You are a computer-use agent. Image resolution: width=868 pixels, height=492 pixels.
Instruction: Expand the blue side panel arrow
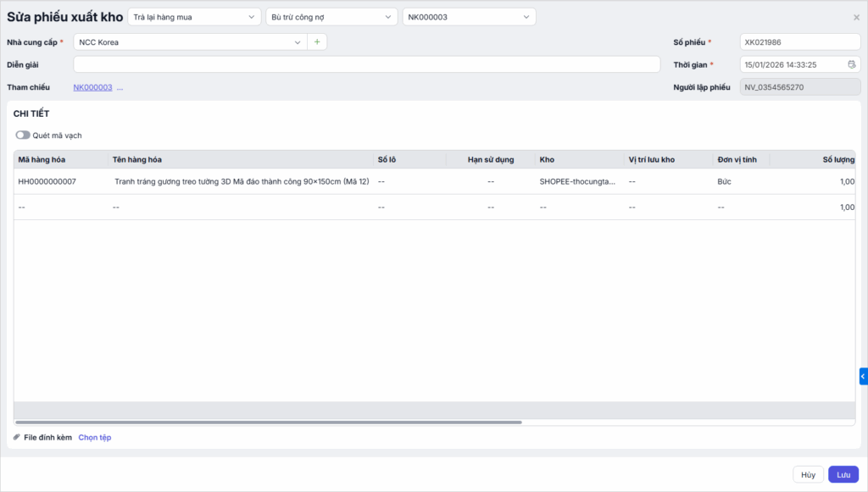coord(863,377)
